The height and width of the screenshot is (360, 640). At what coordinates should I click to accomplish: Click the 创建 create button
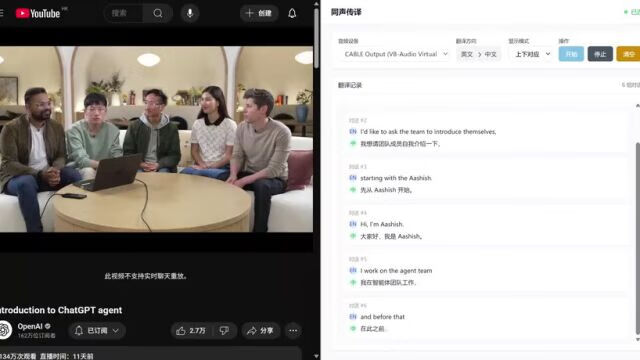point(259,13)
